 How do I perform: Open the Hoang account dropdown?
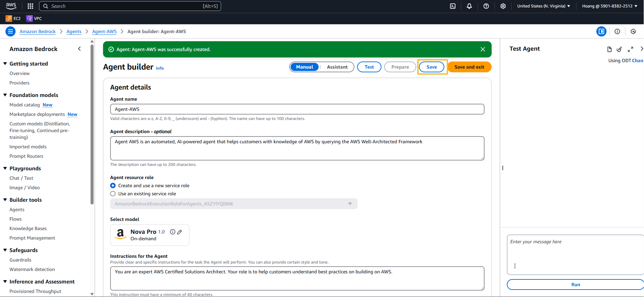click(610, 6)
